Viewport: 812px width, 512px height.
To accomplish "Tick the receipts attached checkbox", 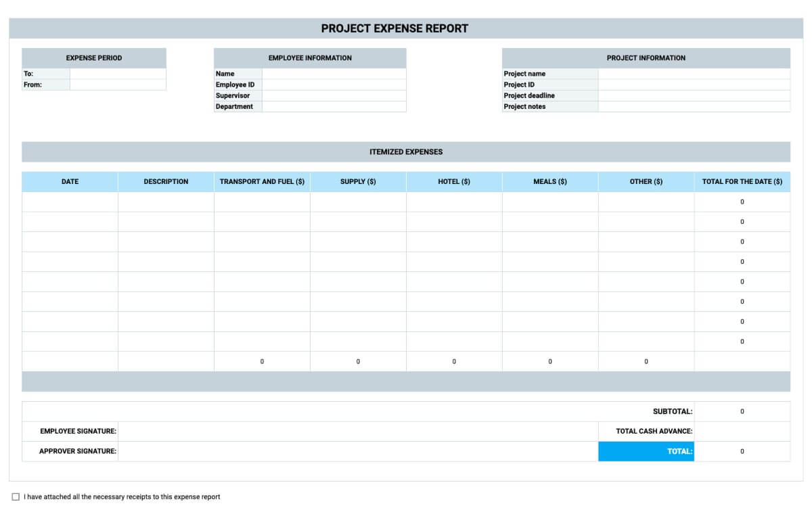I will tap(16, 497).
